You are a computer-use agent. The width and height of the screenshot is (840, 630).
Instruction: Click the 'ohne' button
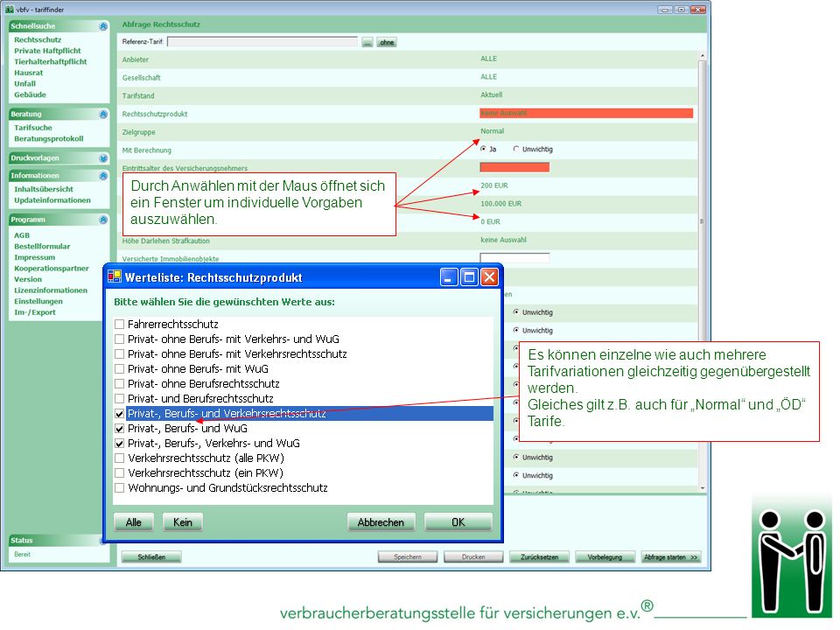pos(386,42)
